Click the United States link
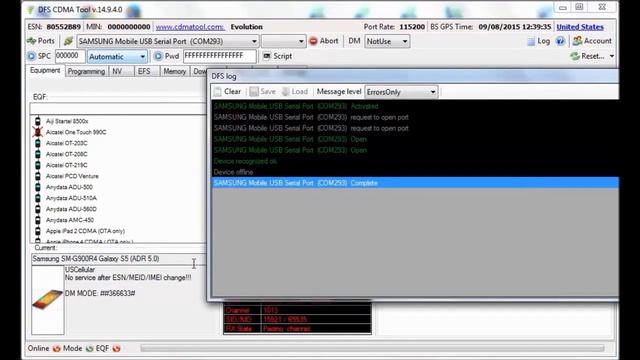Screen dimensions: 640x360 tap(580, 27)
